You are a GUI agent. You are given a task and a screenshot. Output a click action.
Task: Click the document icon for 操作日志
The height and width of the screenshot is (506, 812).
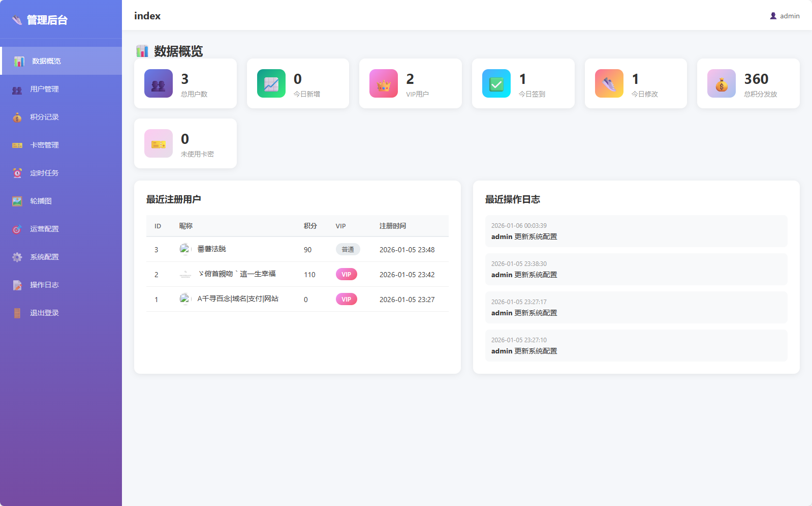(x=17, y=285)
